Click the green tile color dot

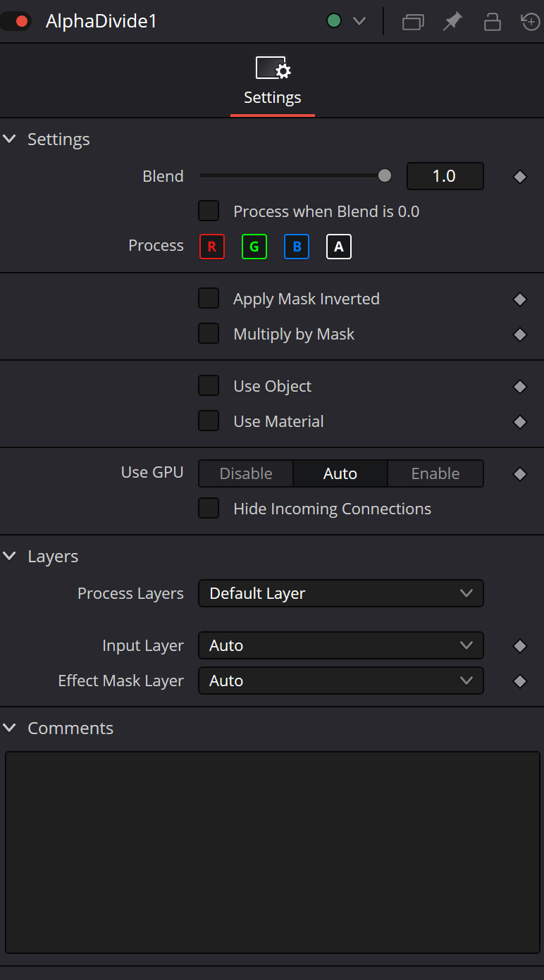(334, 21)
